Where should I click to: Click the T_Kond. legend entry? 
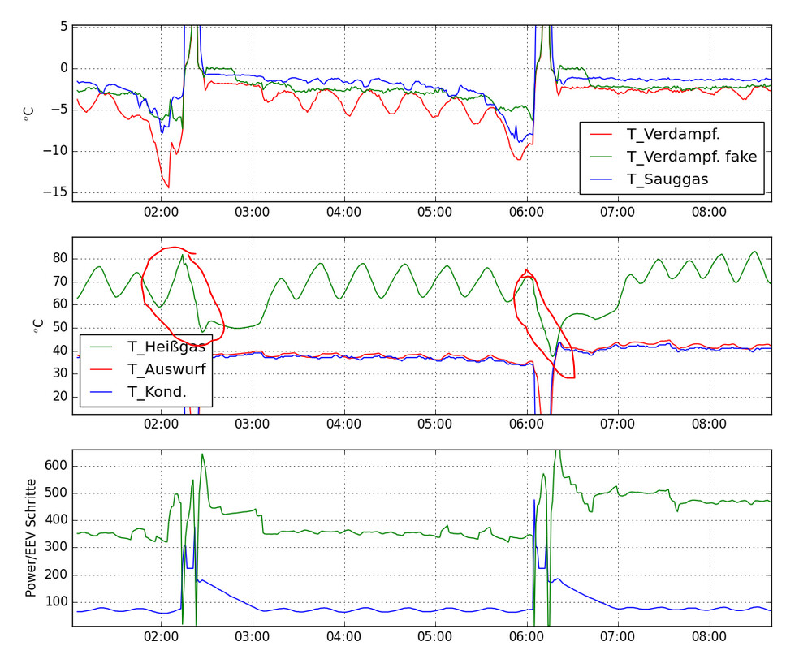point(159,392)
